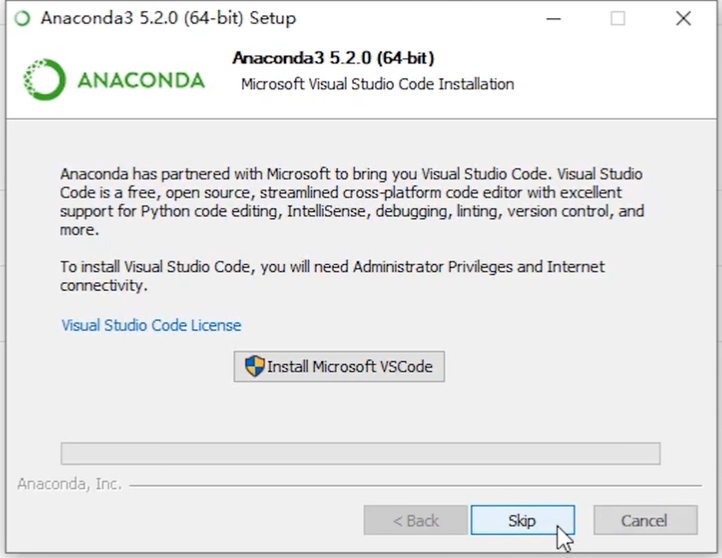Click the paragraph about partnering with Microsoft

coord(352,201)
